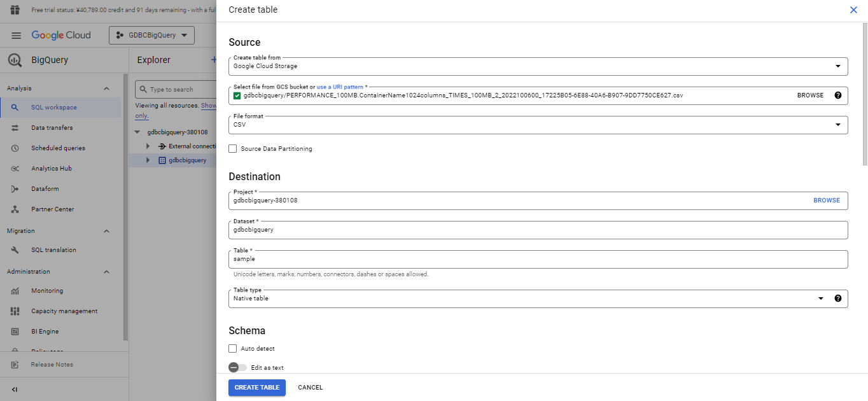Click the Analytics Hub sidebar icon
Image resolution: width=868 pixels, height=401 pixels.
15,169
